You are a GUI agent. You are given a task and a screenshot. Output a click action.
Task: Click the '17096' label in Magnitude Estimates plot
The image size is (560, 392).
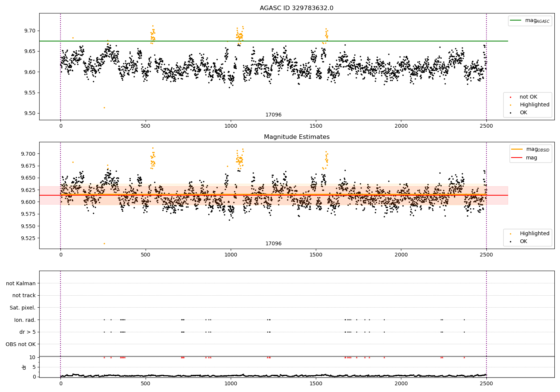click(x=273, y=244)
